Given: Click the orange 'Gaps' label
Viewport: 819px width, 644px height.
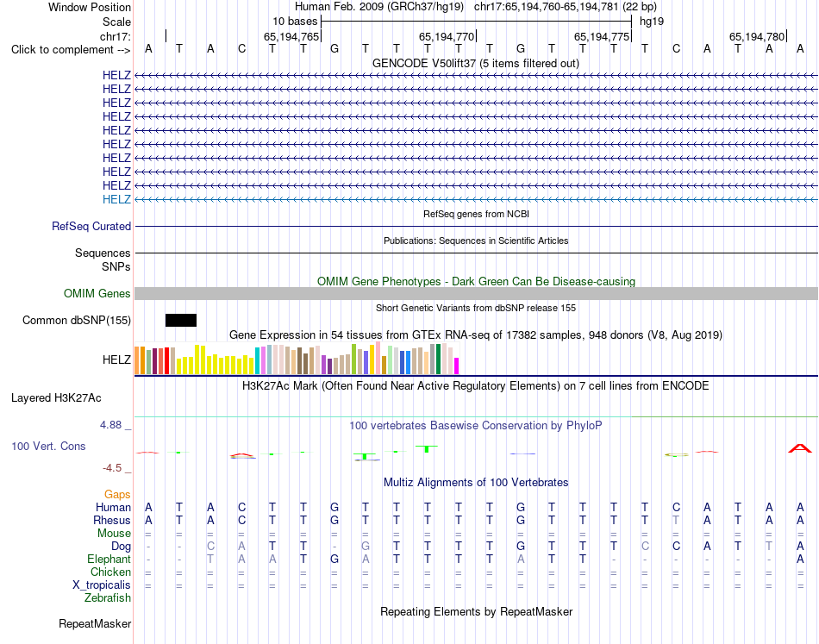Looking at the screenshot, I should click(117, 494).
